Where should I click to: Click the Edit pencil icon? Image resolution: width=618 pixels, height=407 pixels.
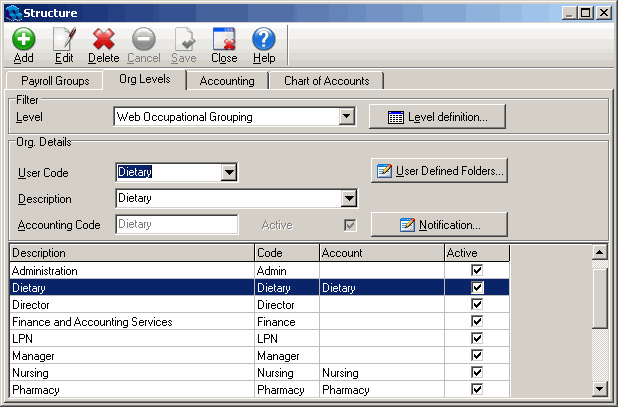tap(64, 40)
